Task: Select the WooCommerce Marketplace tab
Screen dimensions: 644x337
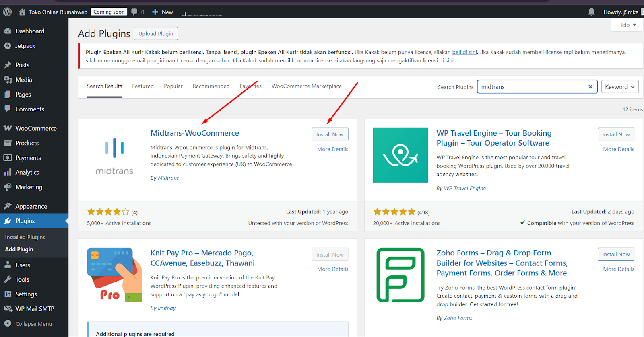Action: pyautogui.click(x=306, y=86)
